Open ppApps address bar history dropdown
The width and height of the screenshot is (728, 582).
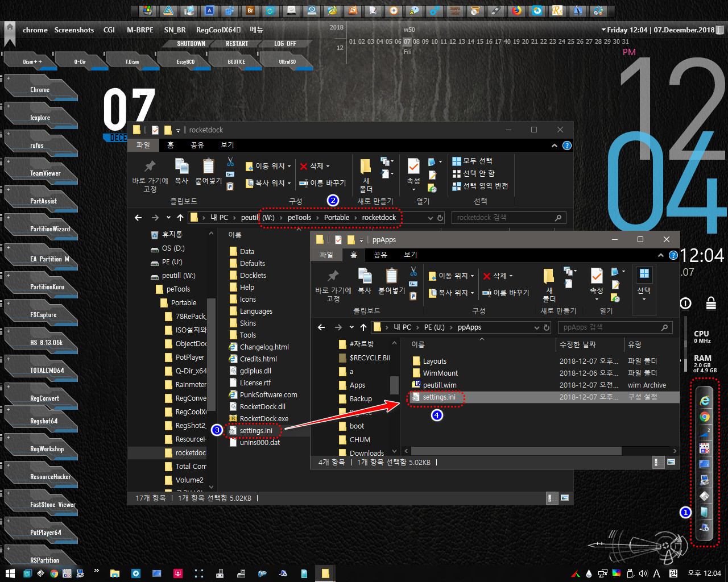536,327
